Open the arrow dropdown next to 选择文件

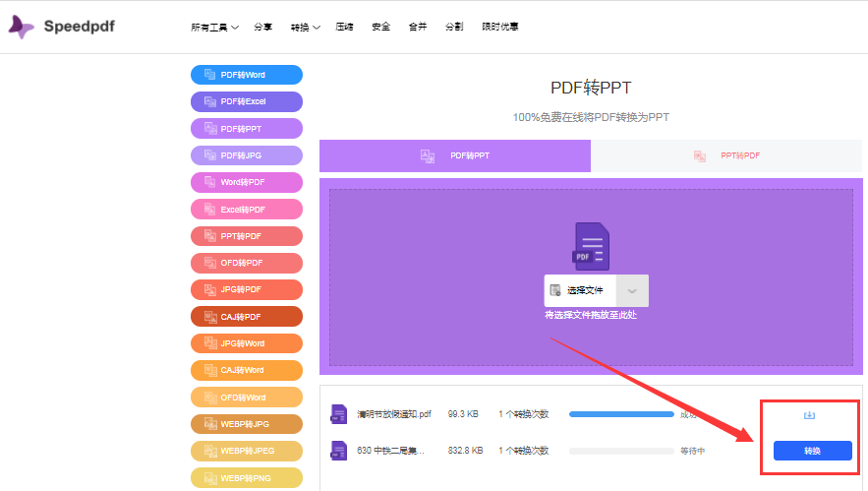pos(632,291)
